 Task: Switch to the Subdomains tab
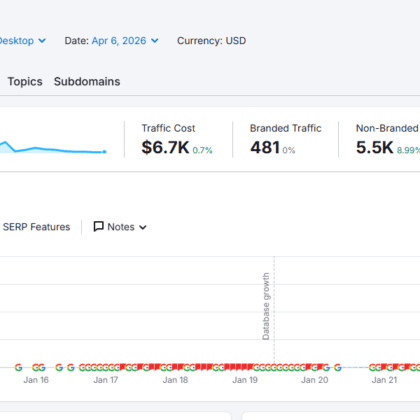coord(87,81)
